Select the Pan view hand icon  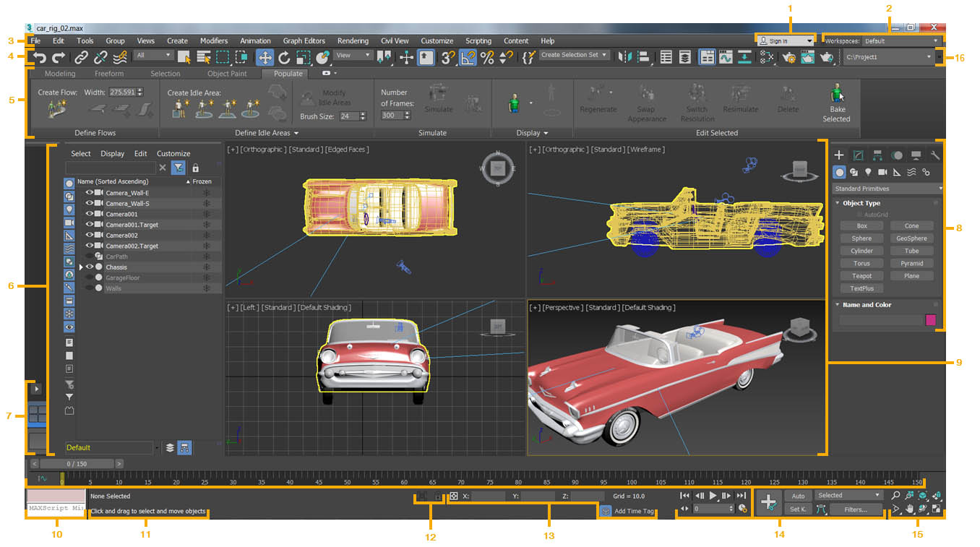910,509
